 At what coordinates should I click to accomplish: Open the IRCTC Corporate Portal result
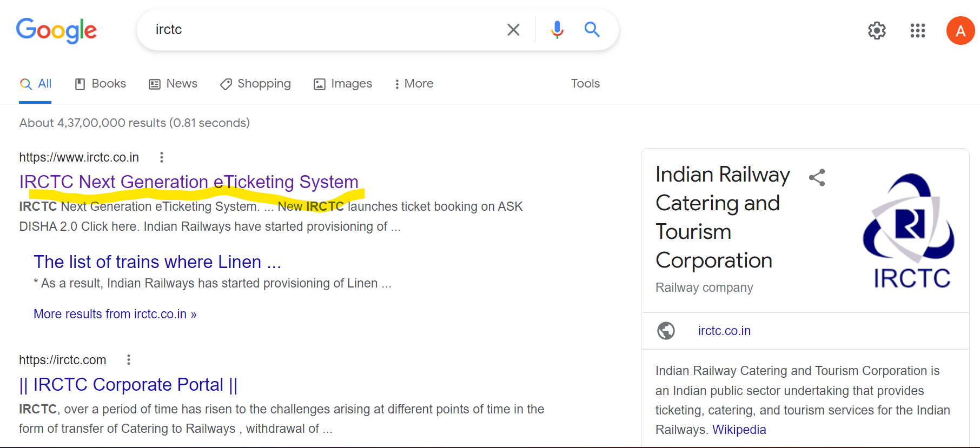point(128,385)
